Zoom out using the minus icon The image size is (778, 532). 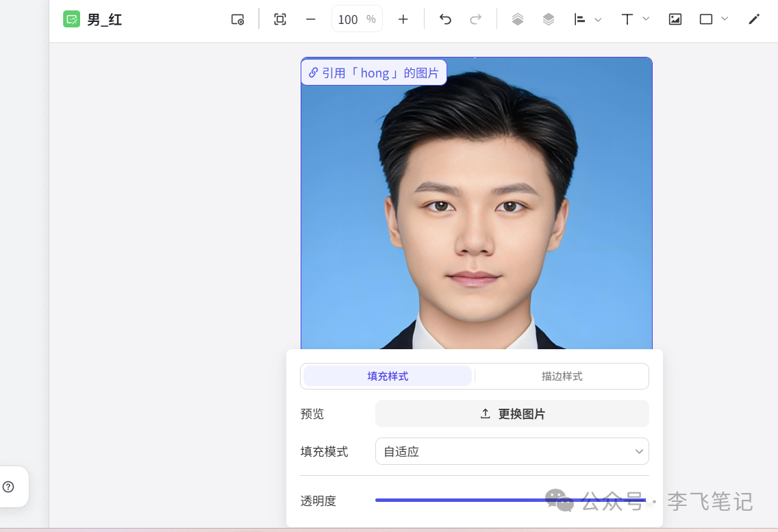click(x=310, y=19)
